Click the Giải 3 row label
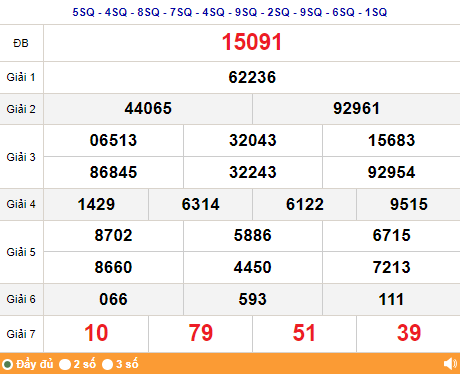 [x=21, y=157]
